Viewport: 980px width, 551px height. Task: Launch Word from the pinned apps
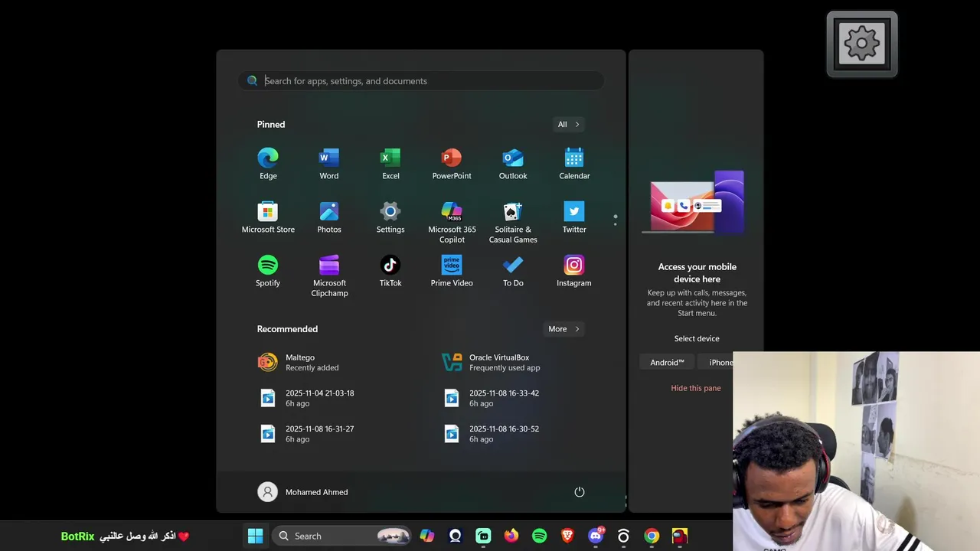(329, 164)
